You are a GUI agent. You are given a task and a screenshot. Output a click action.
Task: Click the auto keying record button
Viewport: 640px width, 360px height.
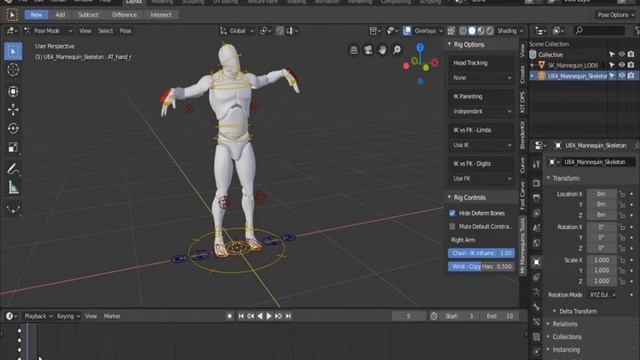(229, 316)
